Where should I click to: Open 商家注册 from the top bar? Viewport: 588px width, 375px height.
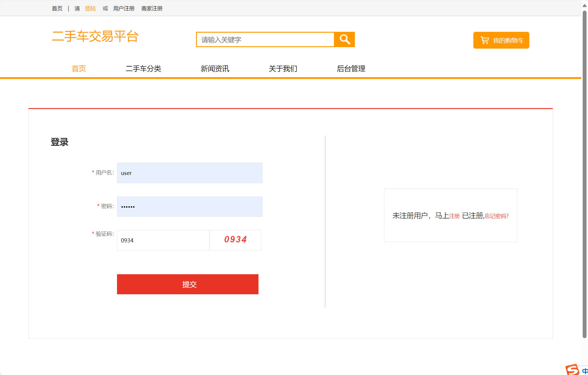point(152,8)
